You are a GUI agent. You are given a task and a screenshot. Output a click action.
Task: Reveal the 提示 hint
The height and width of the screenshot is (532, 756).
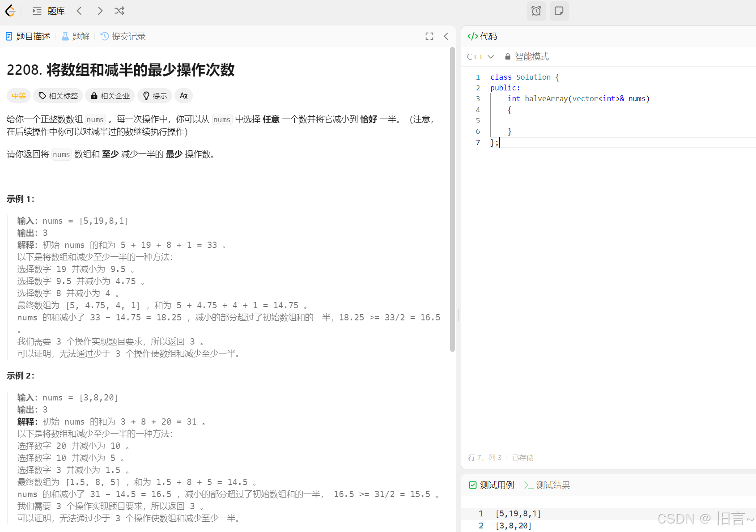pos(155,96)
